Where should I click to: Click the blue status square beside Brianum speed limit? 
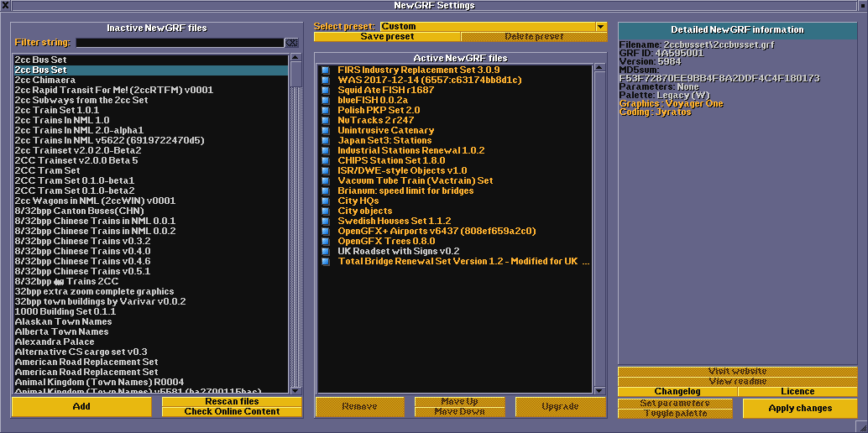326,190
